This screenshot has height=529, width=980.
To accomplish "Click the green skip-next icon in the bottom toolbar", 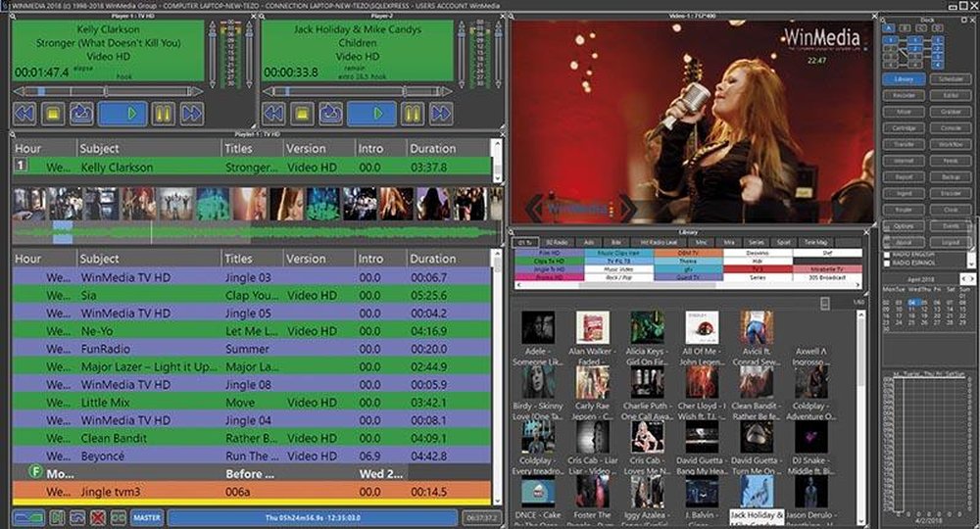I will point(57,518).
